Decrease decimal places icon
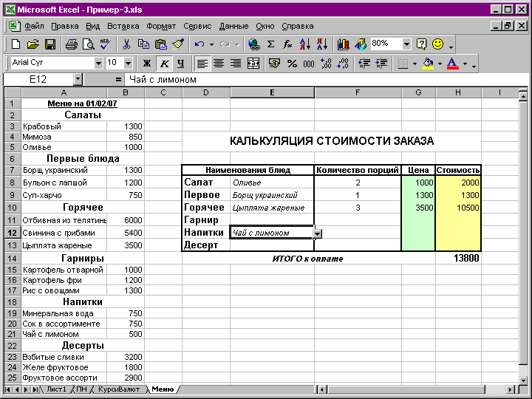532x399 pixels. click(343, 63)
